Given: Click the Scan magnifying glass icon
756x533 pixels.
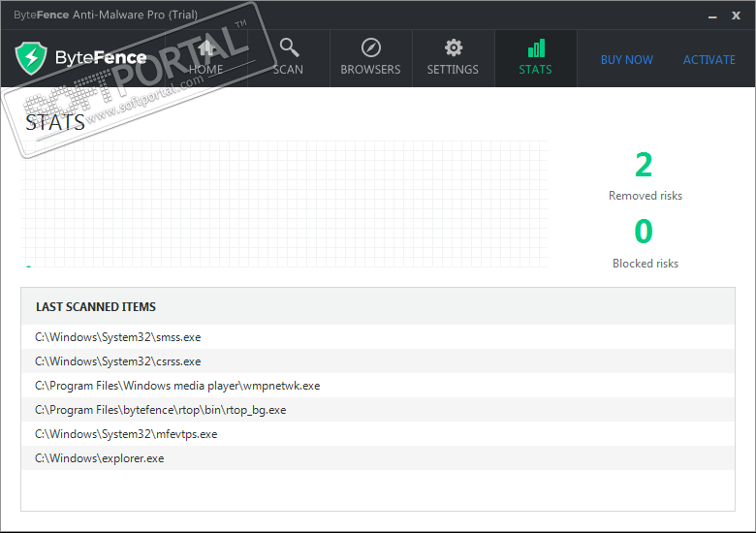Looking at the screenshot, I should [289, 47].
